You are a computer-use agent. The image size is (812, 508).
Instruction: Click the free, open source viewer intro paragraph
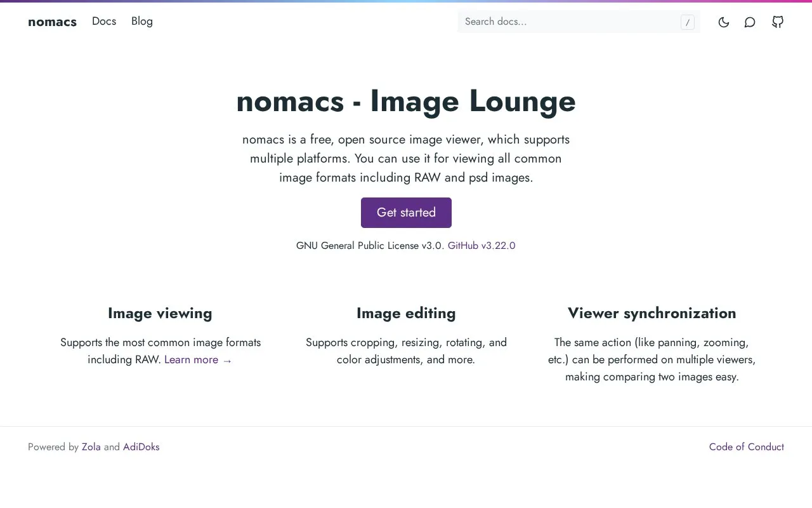coord(406,158)
